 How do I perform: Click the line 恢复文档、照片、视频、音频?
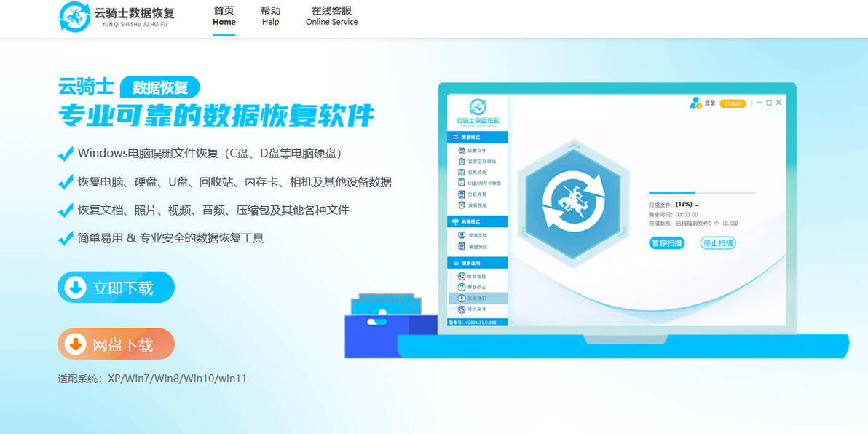pyautogui.click(x=213, y=210)
